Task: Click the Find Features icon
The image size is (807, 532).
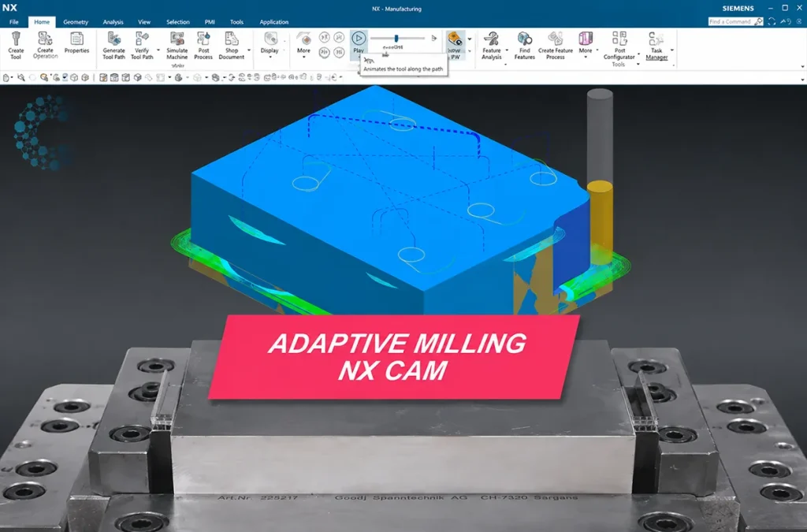Action: click(x=524, y=39)
